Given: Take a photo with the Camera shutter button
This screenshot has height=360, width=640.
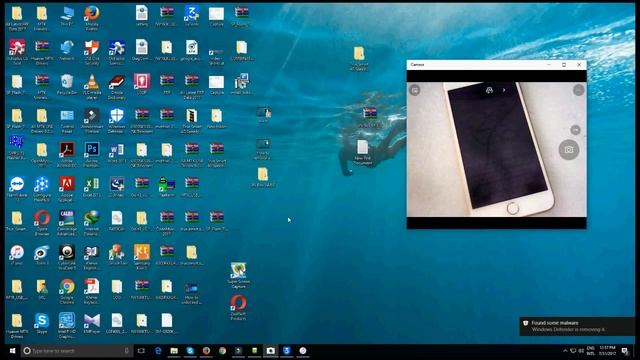Looking at the screenshot, I should (x=569, y=149).
